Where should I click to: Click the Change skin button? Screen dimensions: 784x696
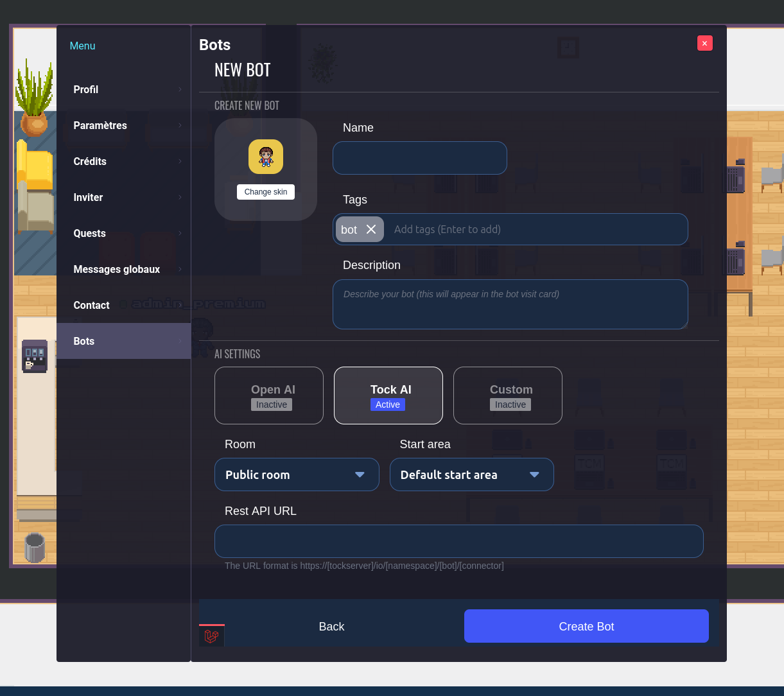coord(265,191)
